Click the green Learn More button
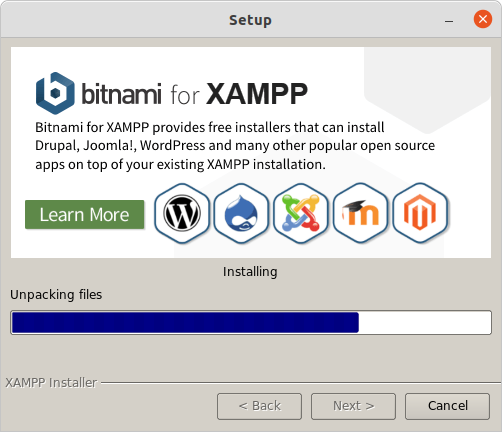The image size is (502, 432). 85,215
